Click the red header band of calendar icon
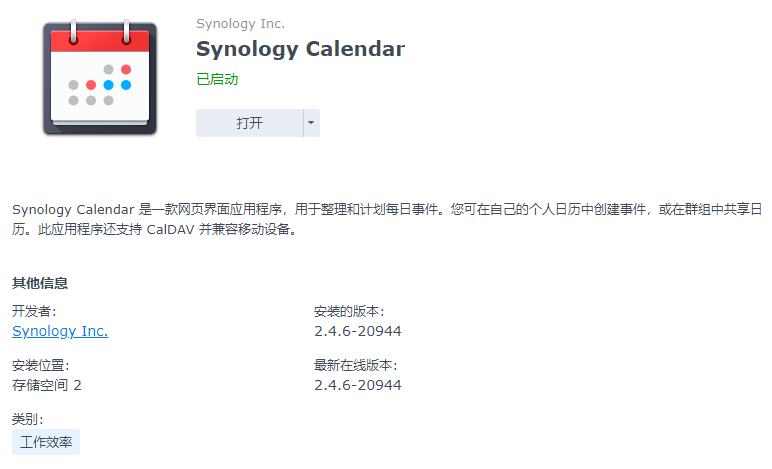 (100, 42)
